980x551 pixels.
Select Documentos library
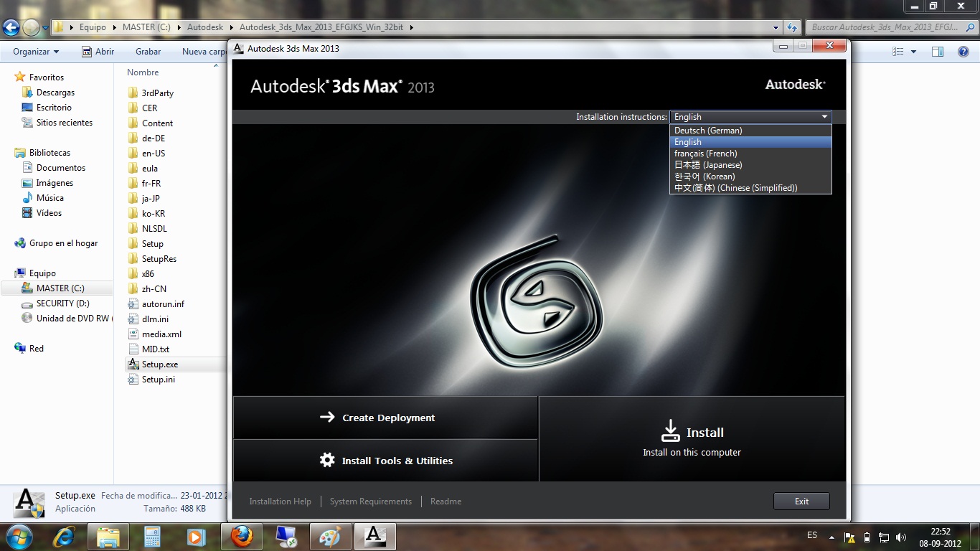coord(61,168)
